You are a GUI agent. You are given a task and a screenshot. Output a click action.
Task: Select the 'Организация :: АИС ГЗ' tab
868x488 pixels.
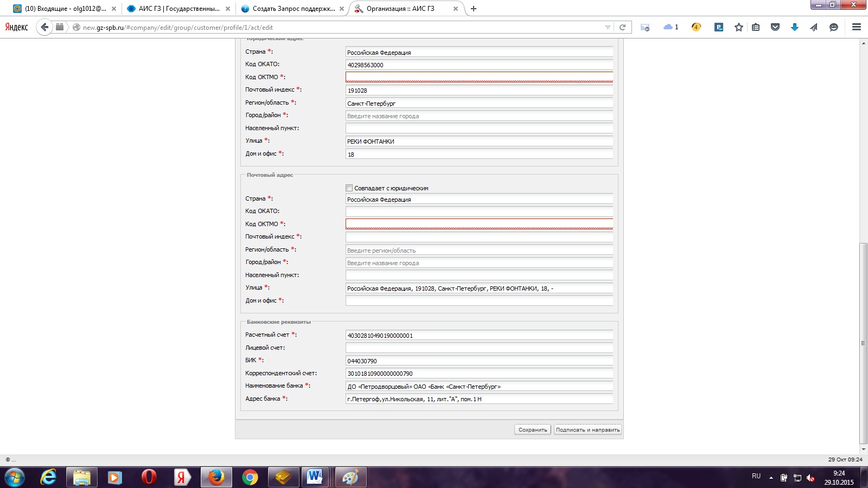407,9
